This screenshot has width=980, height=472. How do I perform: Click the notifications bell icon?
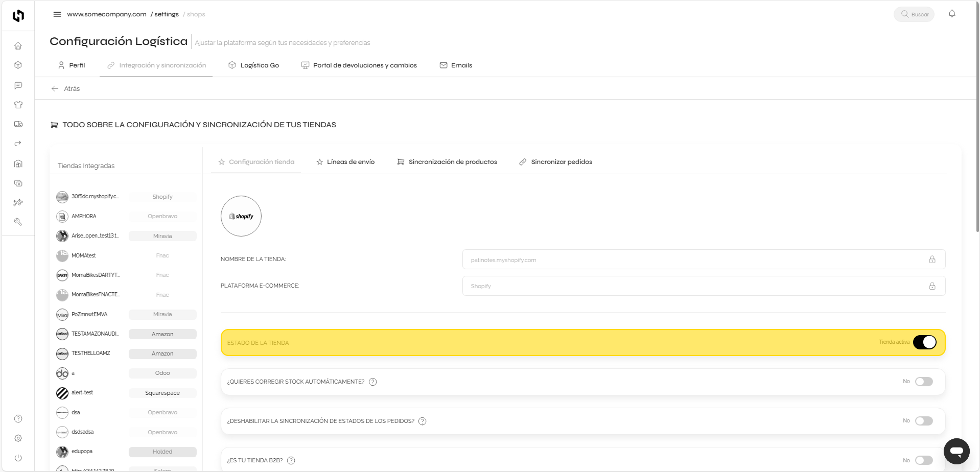tap(952, 14)
